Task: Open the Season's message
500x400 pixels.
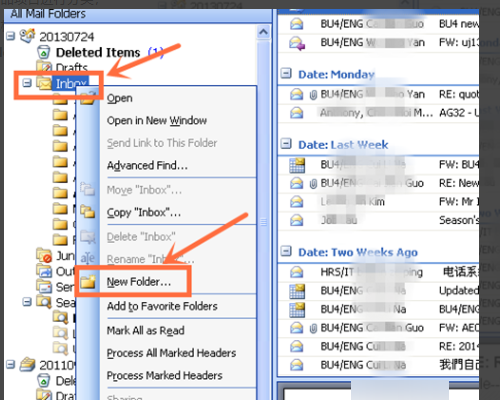Action: click(378, 220)
